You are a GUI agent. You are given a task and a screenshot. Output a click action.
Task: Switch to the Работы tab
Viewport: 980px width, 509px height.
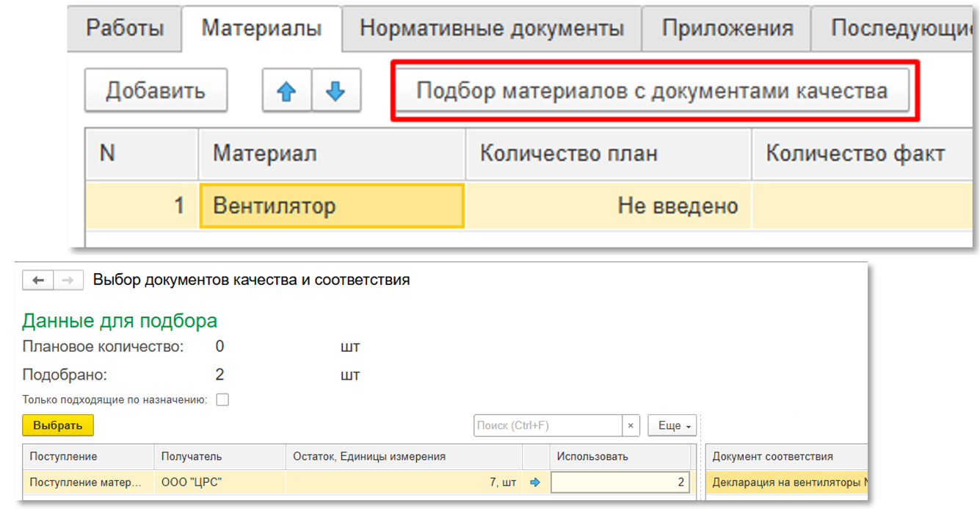[125, 29]
